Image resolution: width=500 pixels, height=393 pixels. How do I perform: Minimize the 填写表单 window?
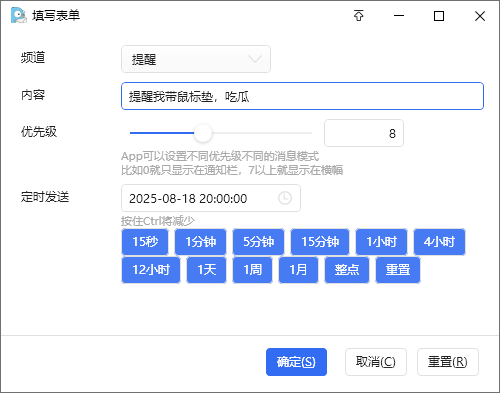[399, 16]
